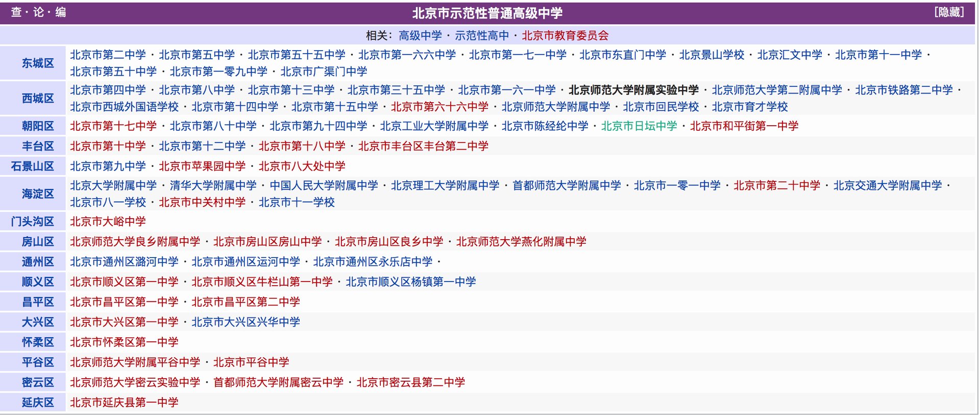Open school link 北京市陈经纶中学
980x418 pixels.
pyautogui.click(x=545, y=126)
